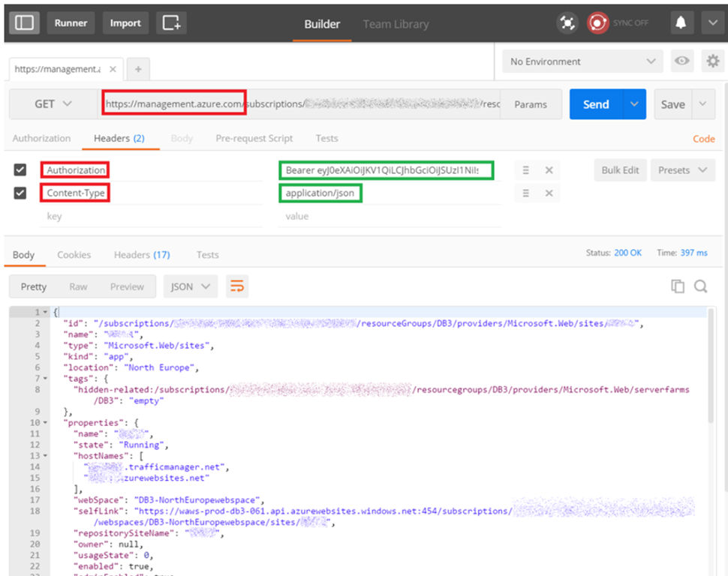The image size is (728, 576).
Task: Select Pretty response view
Action: coord(34,286)
